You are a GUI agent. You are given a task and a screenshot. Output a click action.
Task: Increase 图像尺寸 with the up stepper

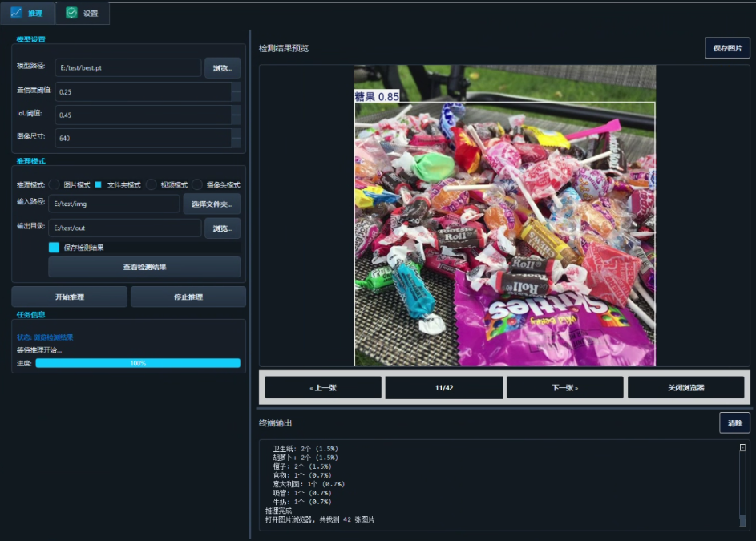tap(236, 134)
